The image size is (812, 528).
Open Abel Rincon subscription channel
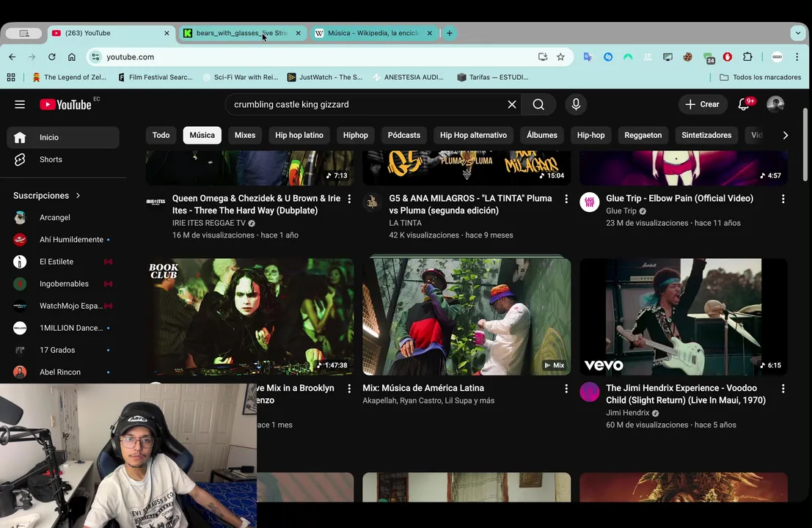click(62, 373)
